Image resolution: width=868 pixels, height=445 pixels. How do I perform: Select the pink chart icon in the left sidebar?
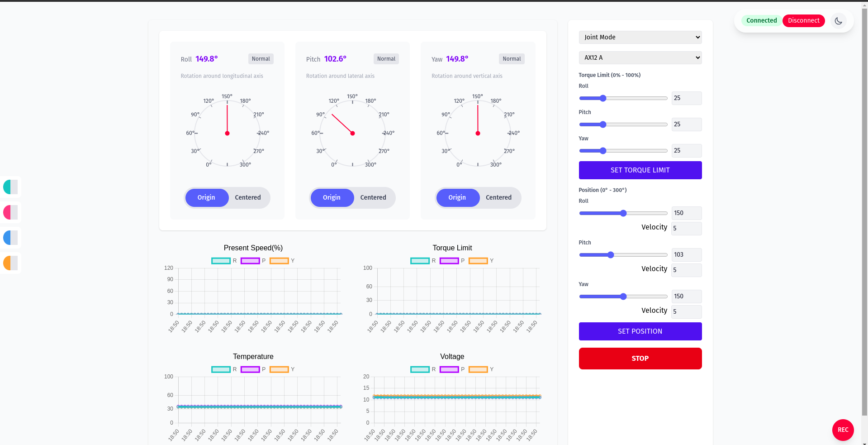click(10, 212)
